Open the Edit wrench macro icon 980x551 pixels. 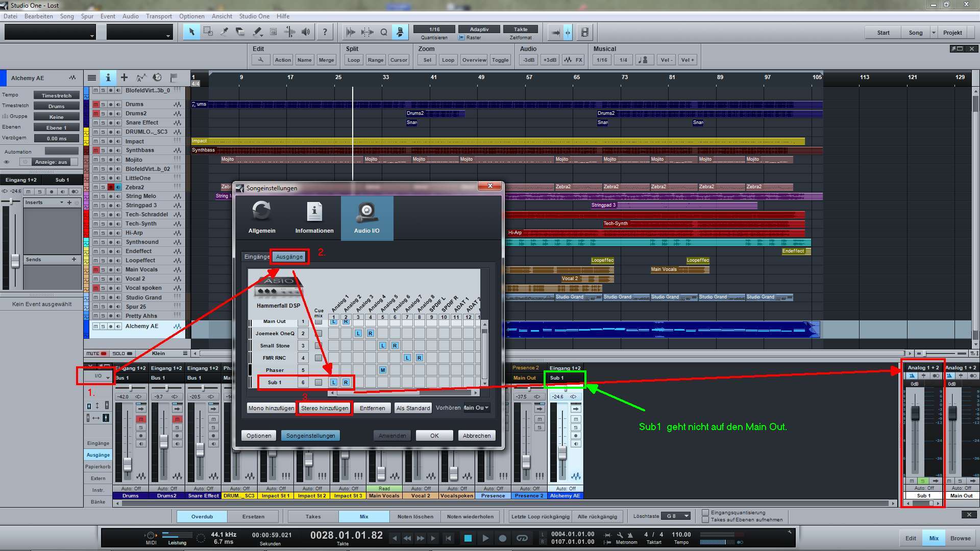pos(261,60)
